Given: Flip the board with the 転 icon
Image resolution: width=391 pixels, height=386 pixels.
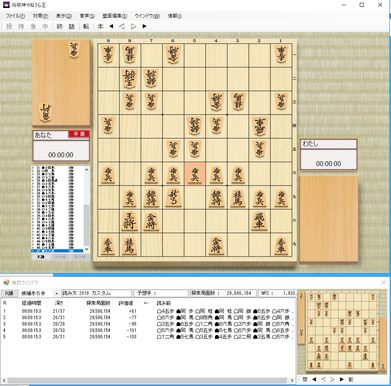Looking at the screenshot, I should click(x=86, y=26).
